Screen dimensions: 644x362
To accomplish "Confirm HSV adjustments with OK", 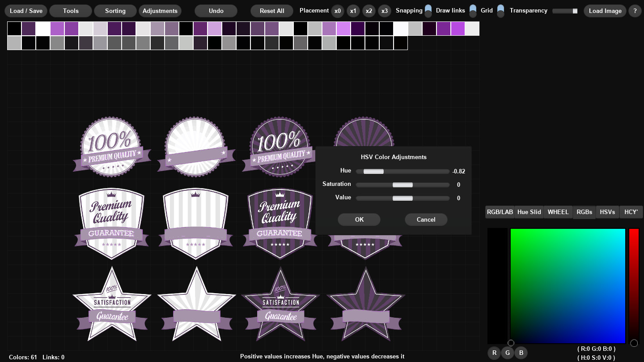I will point(359,219).
